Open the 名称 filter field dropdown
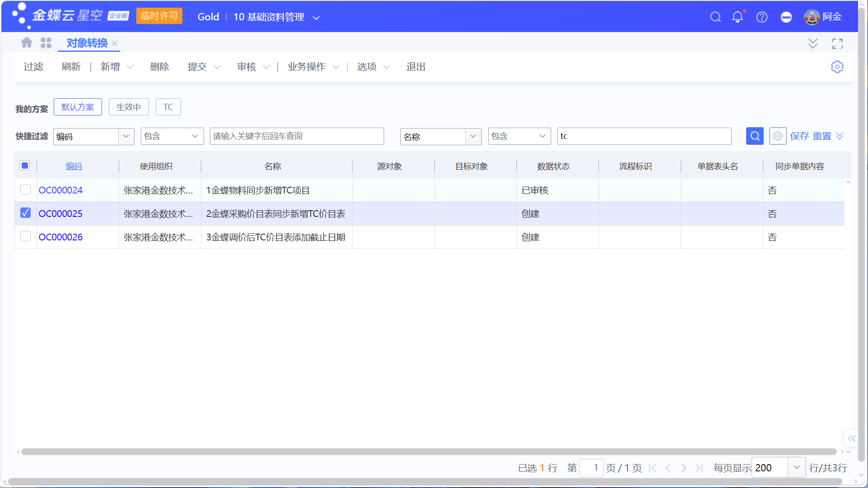868x488 pixels. click(473, 136)
